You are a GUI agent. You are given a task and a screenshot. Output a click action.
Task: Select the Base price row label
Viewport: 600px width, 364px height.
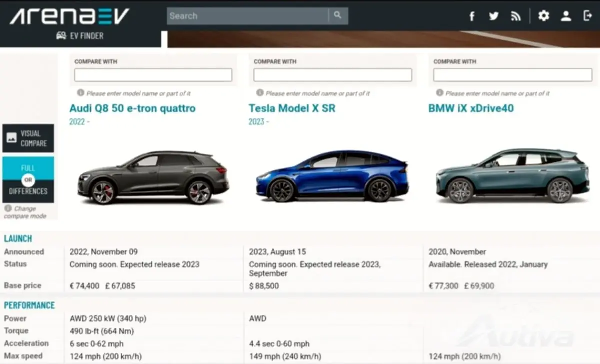(x=23, y=286)
